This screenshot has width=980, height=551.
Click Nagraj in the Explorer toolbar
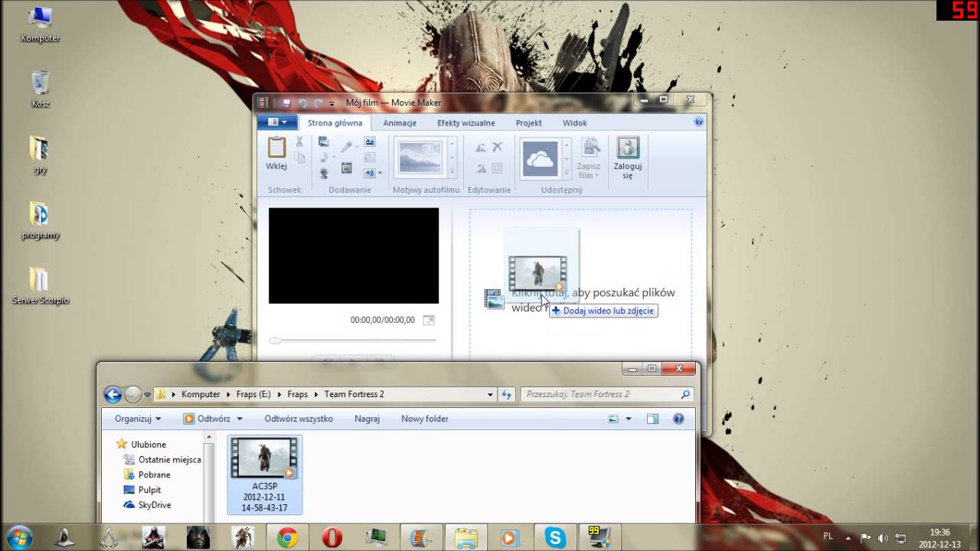coord(367,419)
